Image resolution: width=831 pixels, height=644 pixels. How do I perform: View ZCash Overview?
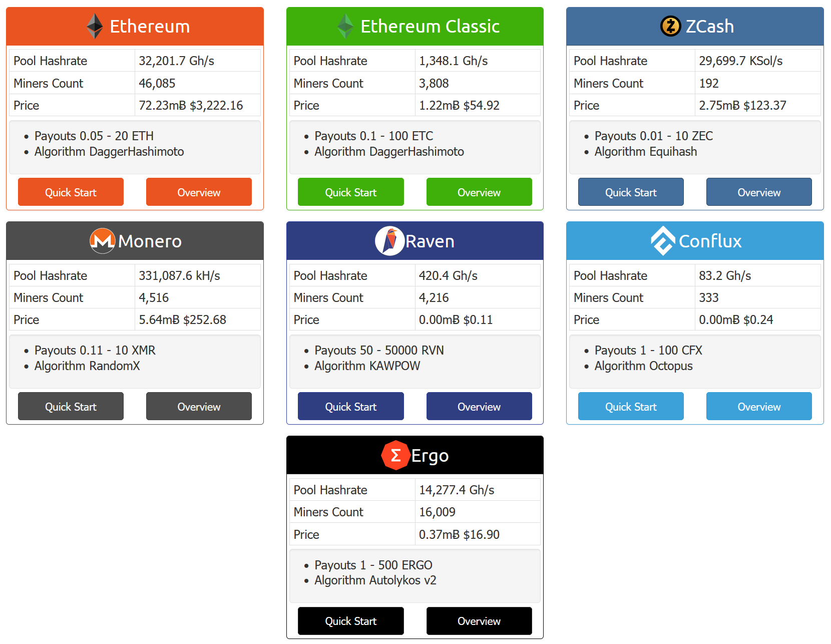pos(759,192)
